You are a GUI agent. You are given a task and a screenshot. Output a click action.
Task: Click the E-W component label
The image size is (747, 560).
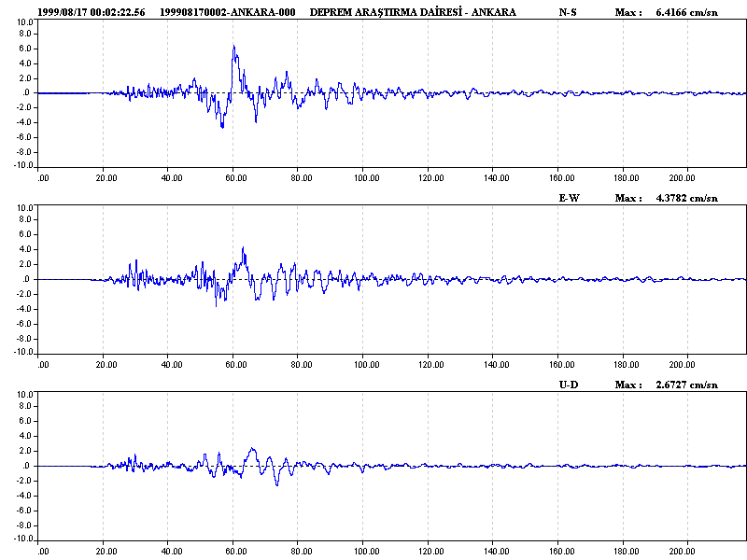coord(568,198)
